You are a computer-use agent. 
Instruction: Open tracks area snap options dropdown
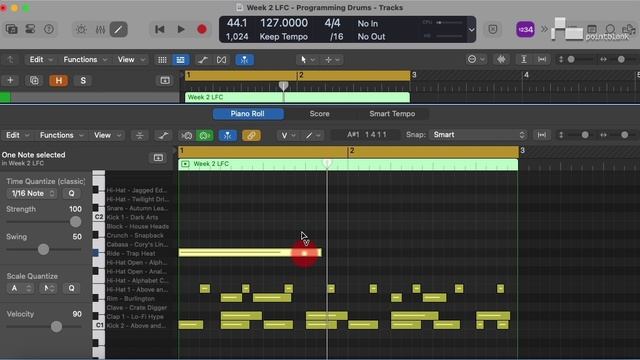pos(476,60)
